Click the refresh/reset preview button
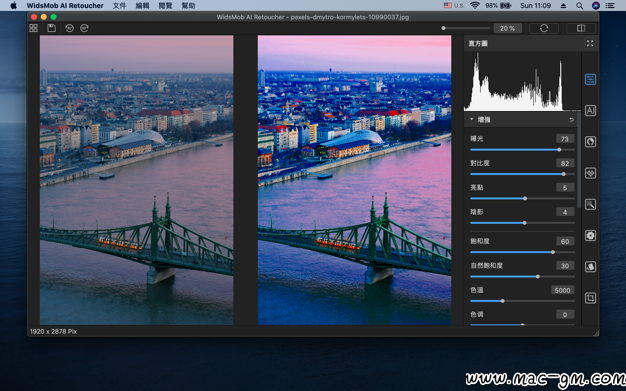Image resolution: width=626 pixels, height=391 pixels. tap(544, 28)
